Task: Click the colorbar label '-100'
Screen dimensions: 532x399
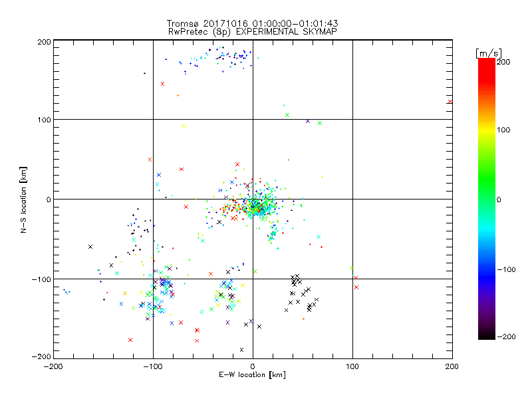Action: click(x=506, y=270)
